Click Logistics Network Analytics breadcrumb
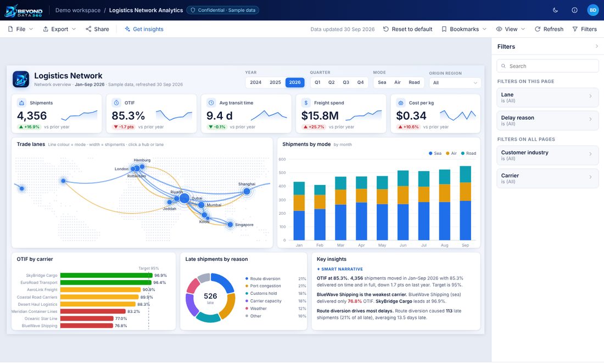This screenshot has height=364, width=604. [x=146, y=10]
